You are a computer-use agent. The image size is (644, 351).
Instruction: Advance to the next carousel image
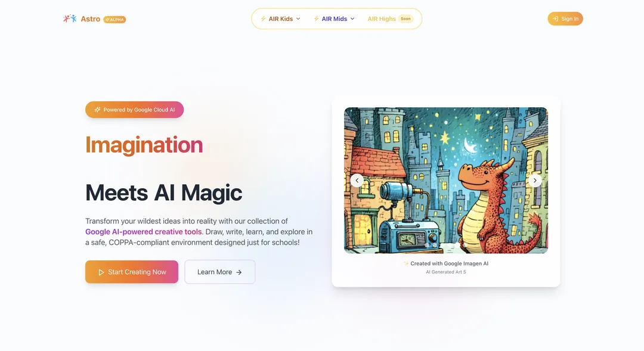[x=535, y=180]
